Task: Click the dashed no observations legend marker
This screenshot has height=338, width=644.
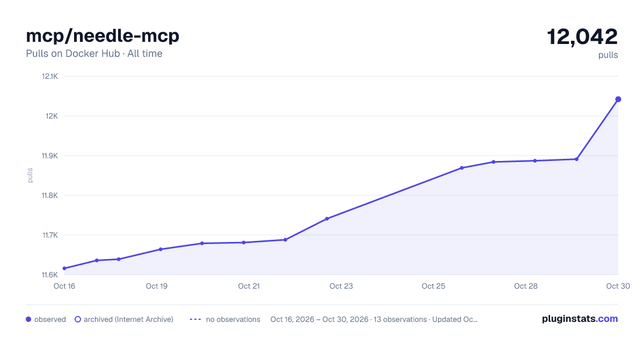Action: (195, 319)
